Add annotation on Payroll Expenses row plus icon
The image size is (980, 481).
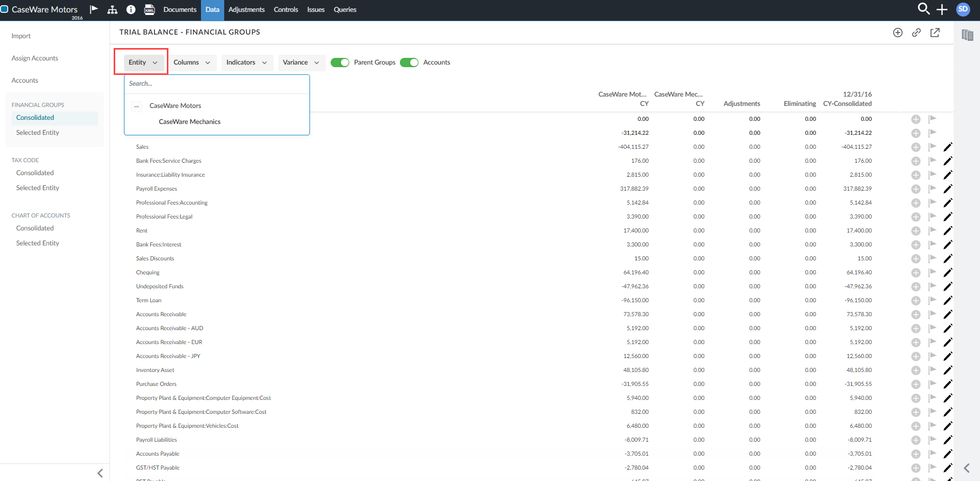[x=916, y=189]
